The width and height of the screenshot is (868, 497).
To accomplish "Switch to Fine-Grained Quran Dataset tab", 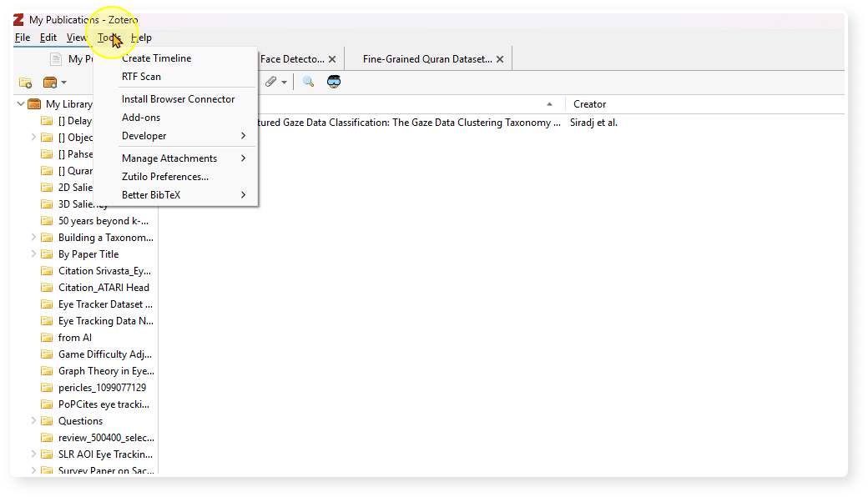I will tap(427, 59).
